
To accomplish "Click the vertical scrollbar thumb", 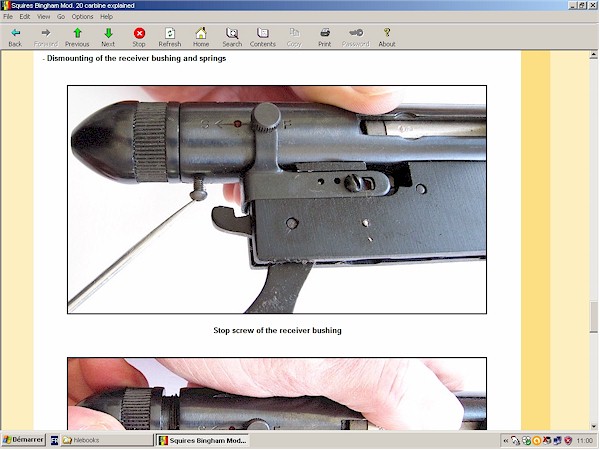I will pyautogui.click(x=593, y=318).
